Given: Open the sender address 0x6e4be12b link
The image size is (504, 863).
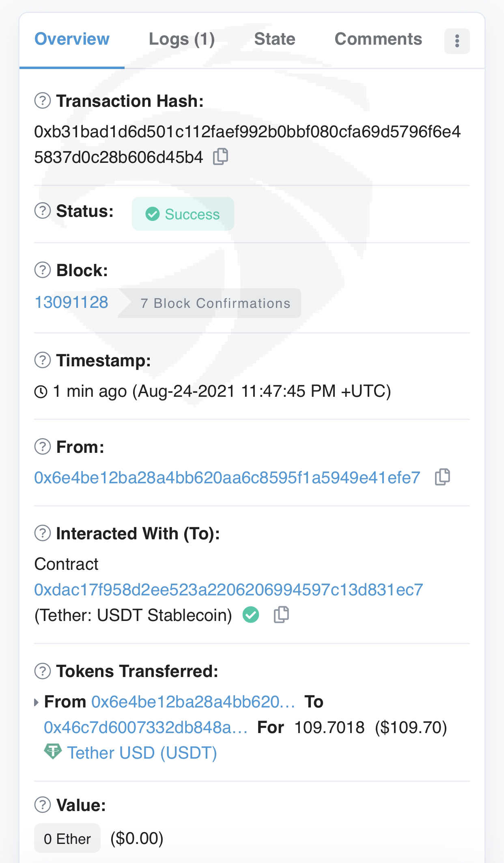Looking at the screenshot, I should click(x=227, y=478).
